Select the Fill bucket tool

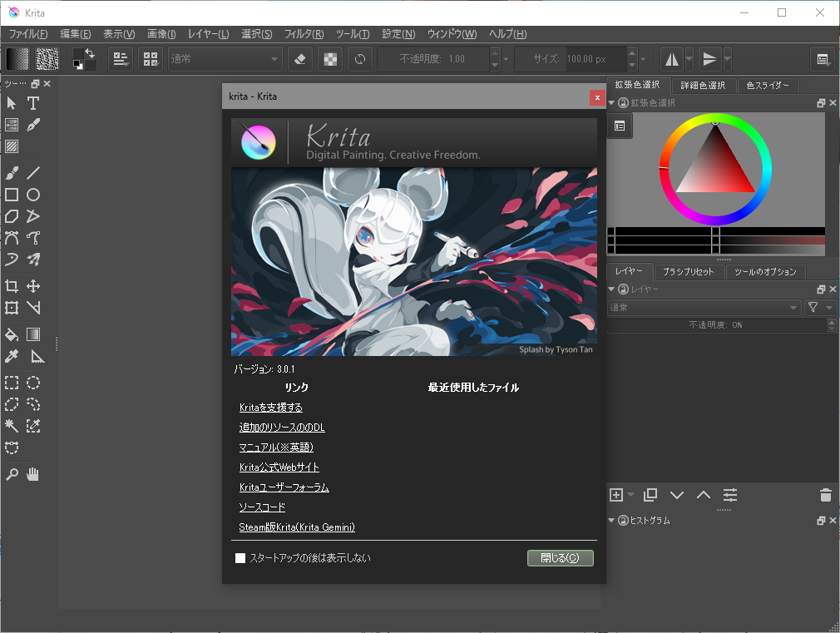point(12,334)
